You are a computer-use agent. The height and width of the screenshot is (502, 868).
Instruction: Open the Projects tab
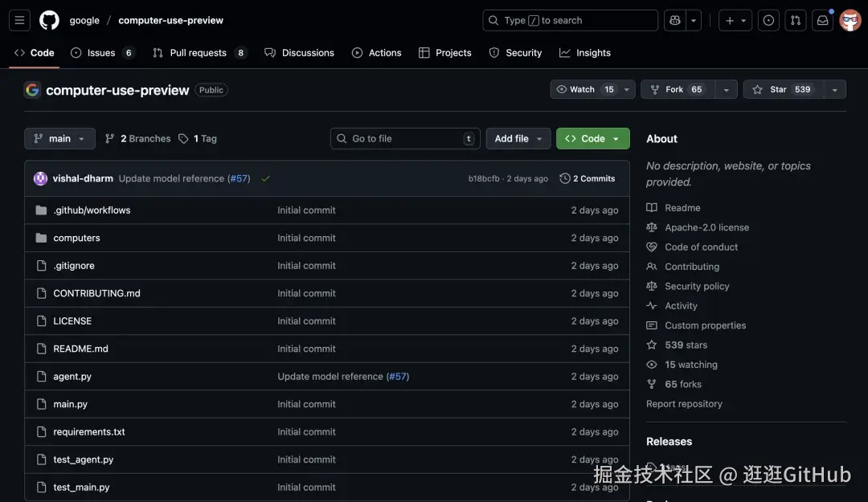click(445, 53)
